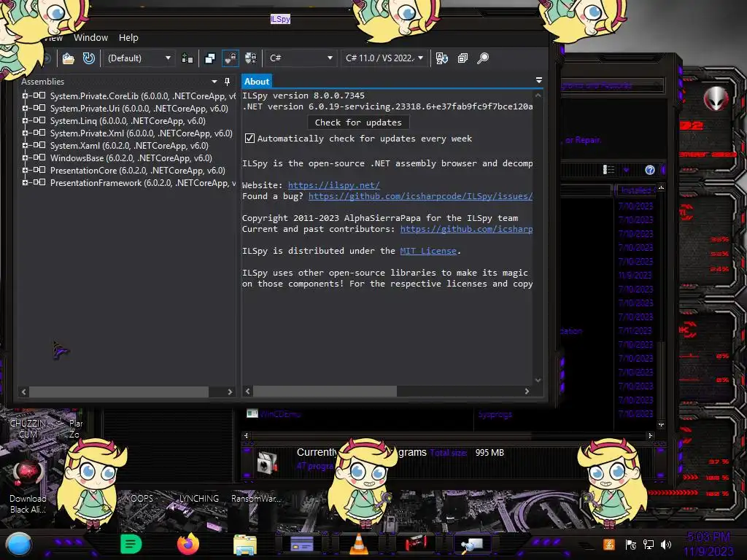Click assembly icon beside WindowsBase

(x=39, y=157)
